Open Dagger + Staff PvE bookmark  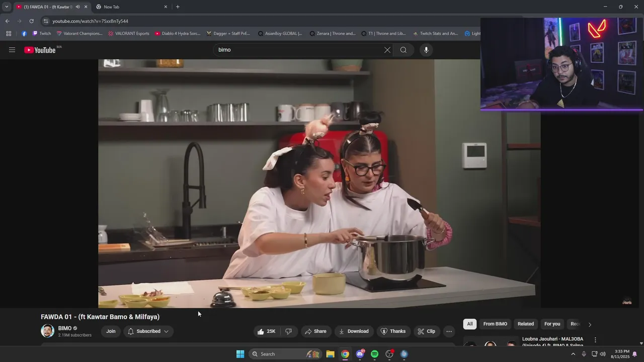(x=228, y=34)
